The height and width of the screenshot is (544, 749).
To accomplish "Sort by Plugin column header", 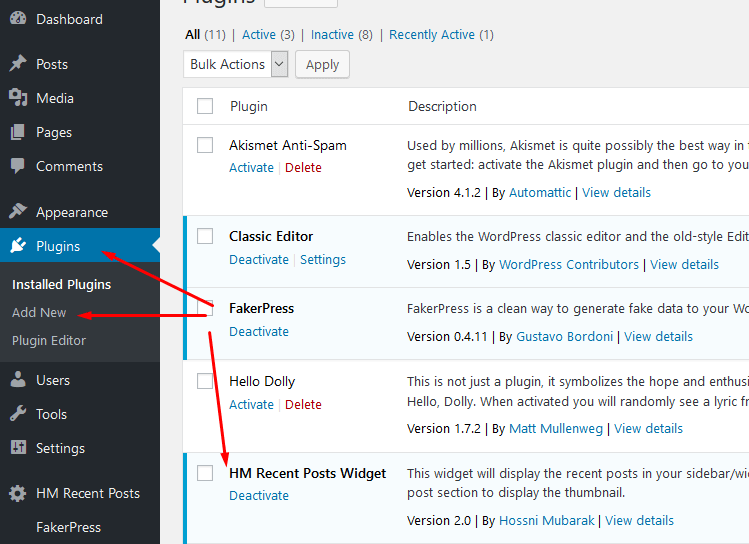I will (x=248, y=107).
